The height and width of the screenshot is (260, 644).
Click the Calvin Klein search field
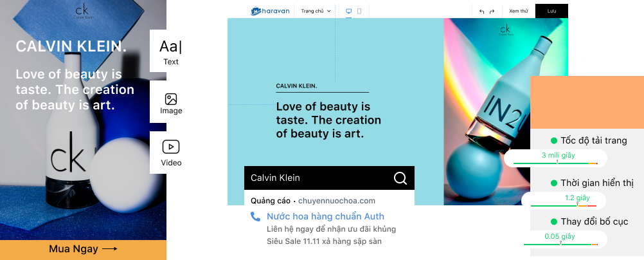click(329, 178)
